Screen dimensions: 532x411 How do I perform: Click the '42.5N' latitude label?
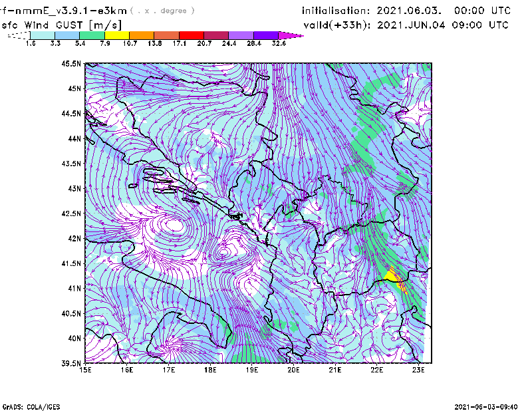[x=71, y=213]
